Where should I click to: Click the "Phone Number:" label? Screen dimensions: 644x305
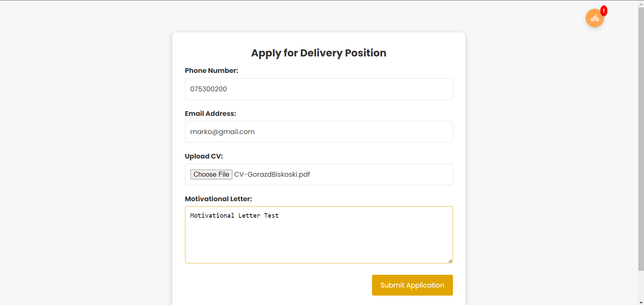click(211, 71)
